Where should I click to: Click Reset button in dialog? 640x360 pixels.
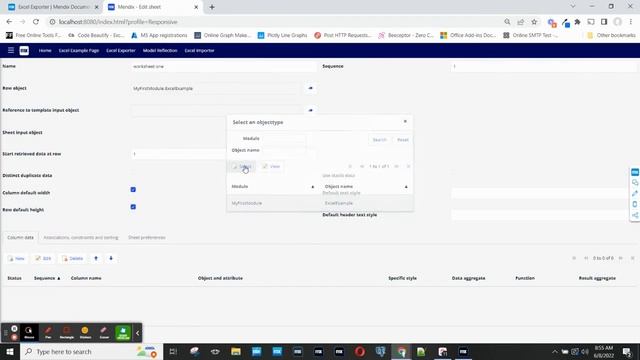(x=402, y=140)
